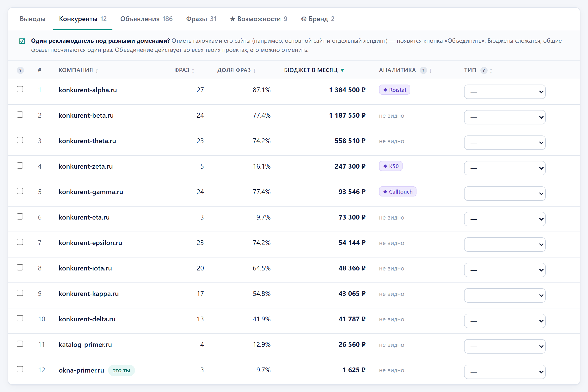Click the sort arrow of Аналитика column
Screen dimensions: 588x392
pyautogui.click(x=430, y=71)
